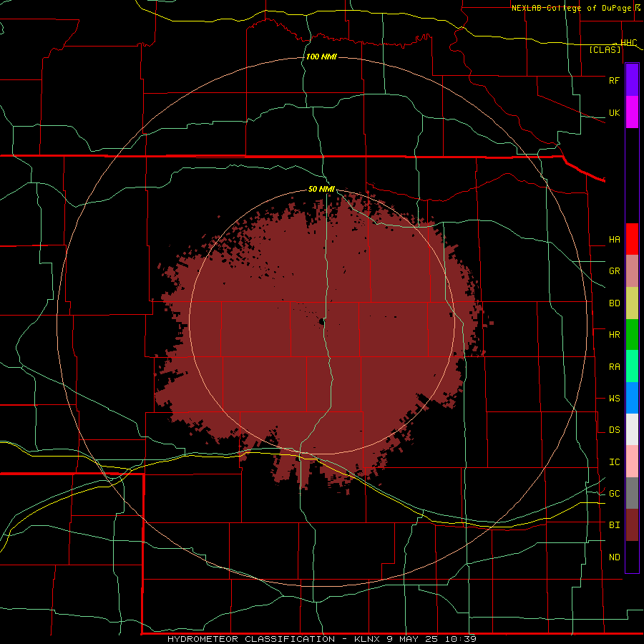This screenshot has height=644, width=644.
Task: Click the HA red legend color swatch
Action: tap(632, 239)
